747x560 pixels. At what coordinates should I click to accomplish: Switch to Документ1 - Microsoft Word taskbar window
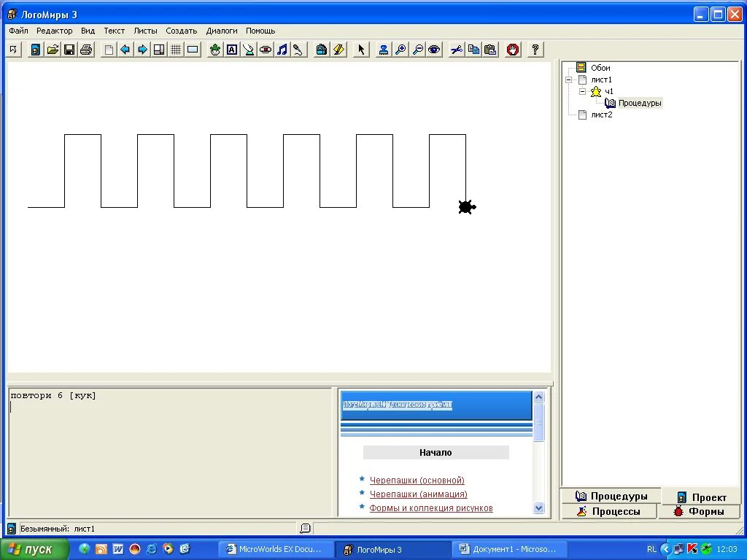pyautogui.click(x=508, y=549)
